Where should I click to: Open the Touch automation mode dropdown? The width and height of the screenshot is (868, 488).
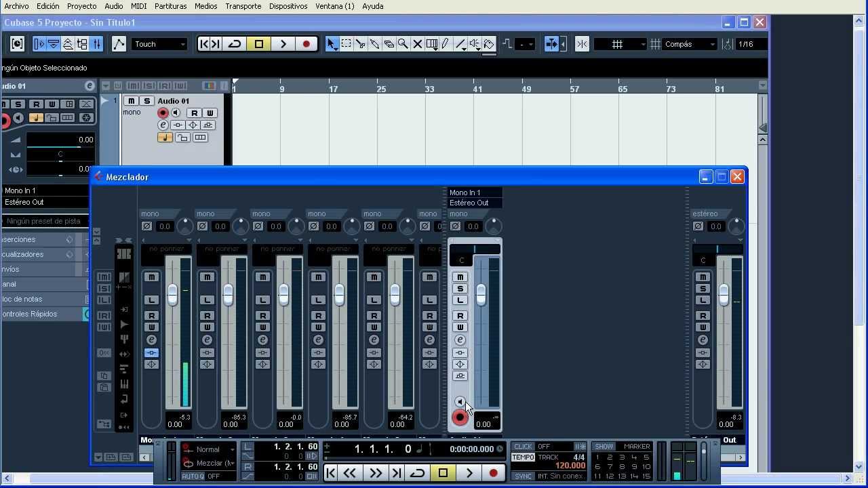point(159,44)
